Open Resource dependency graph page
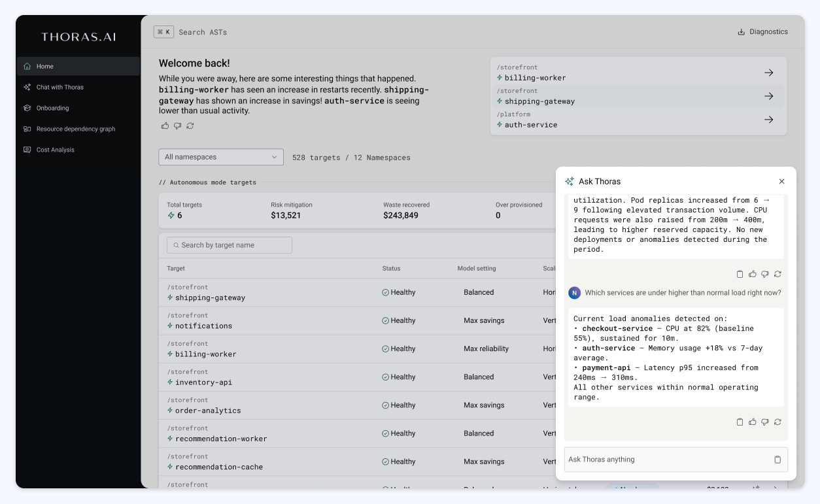This screenshot has height=504, width=820. click(75, 129)
